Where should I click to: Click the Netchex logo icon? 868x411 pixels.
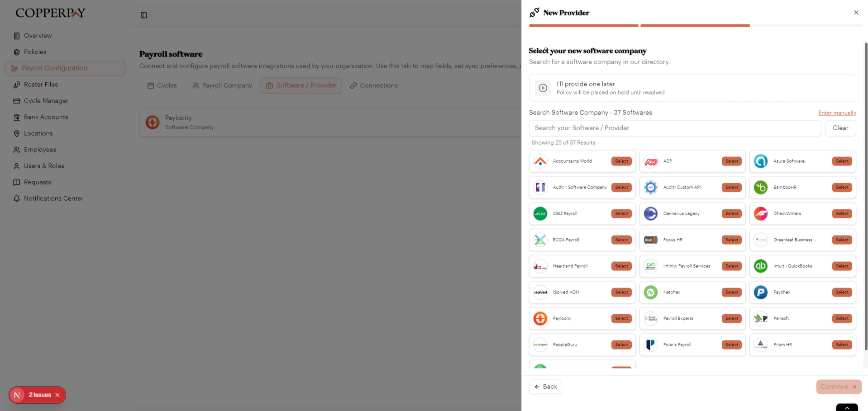[650, 293]
